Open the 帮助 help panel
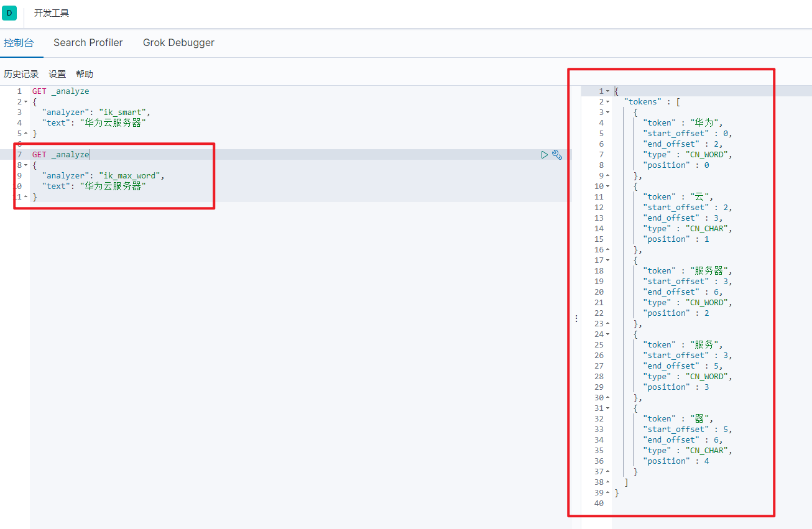 coord(85,74)
